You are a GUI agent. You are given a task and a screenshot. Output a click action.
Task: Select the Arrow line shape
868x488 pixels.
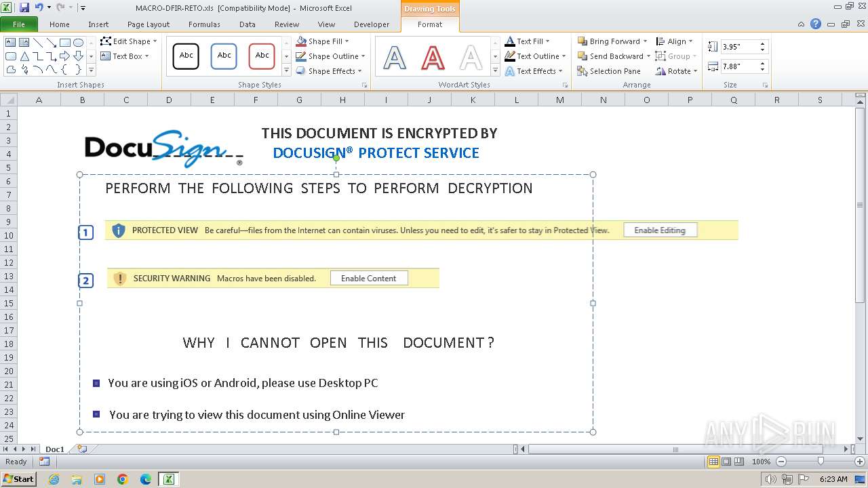point(52,42)
